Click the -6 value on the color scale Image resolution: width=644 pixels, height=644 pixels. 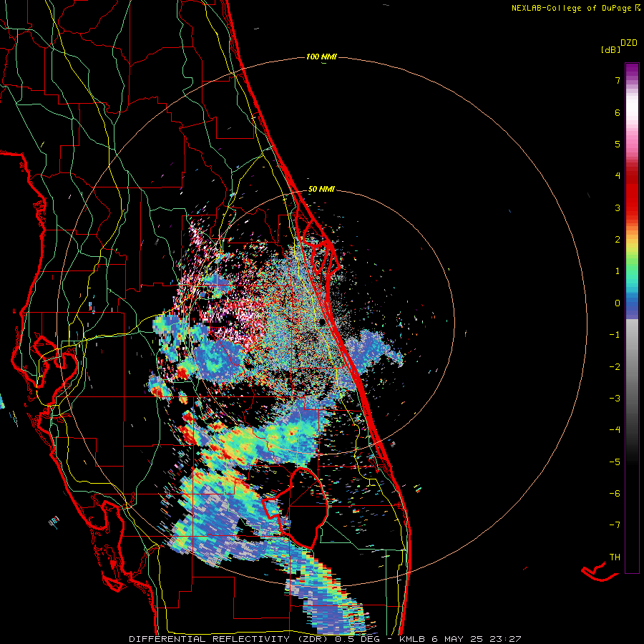point(615,494)
